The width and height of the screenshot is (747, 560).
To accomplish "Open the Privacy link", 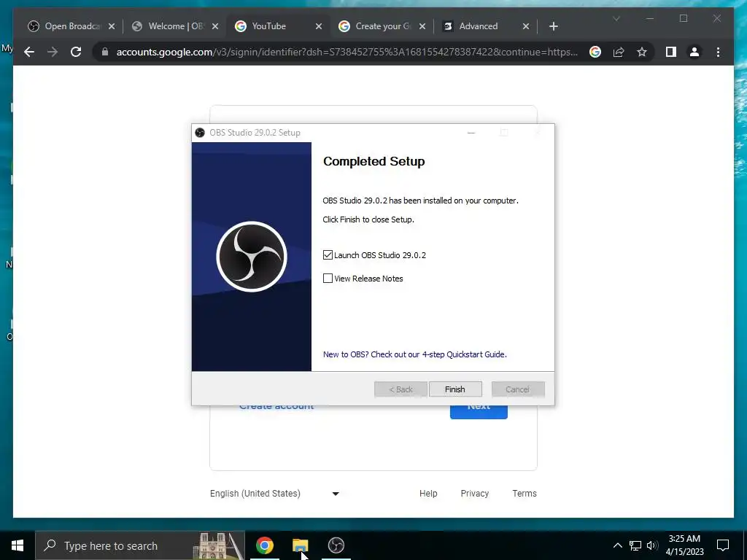I will pos(474,494).
